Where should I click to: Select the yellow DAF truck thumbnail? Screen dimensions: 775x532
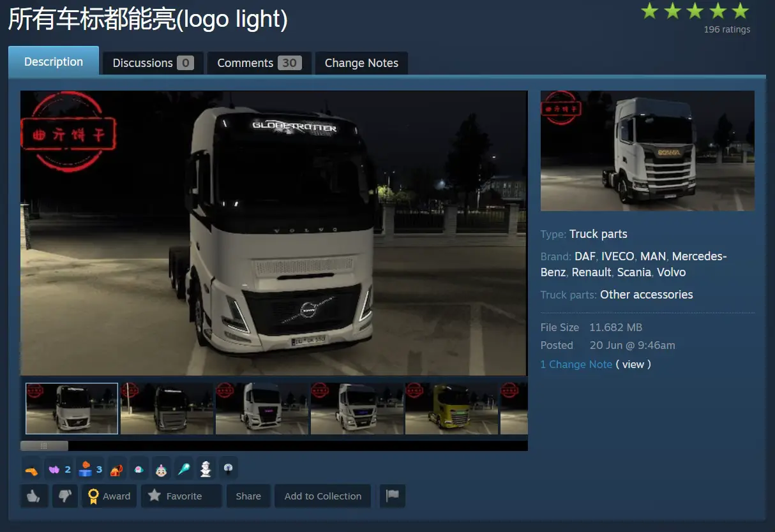451,408
